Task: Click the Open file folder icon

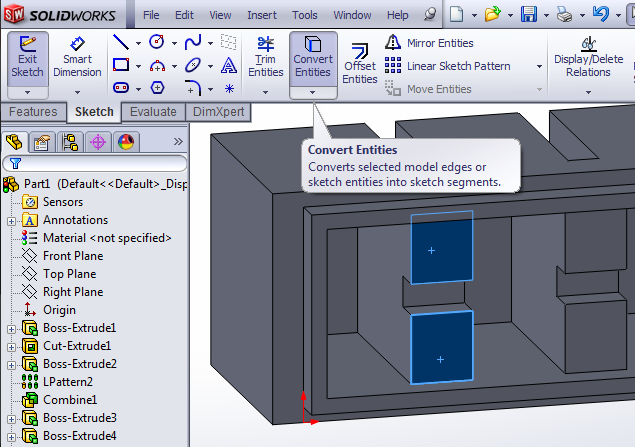Action: click(492, 15)
